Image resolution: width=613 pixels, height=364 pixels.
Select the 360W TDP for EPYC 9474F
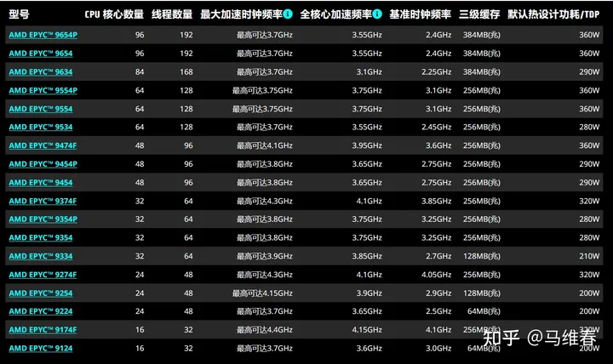[589, 145]
